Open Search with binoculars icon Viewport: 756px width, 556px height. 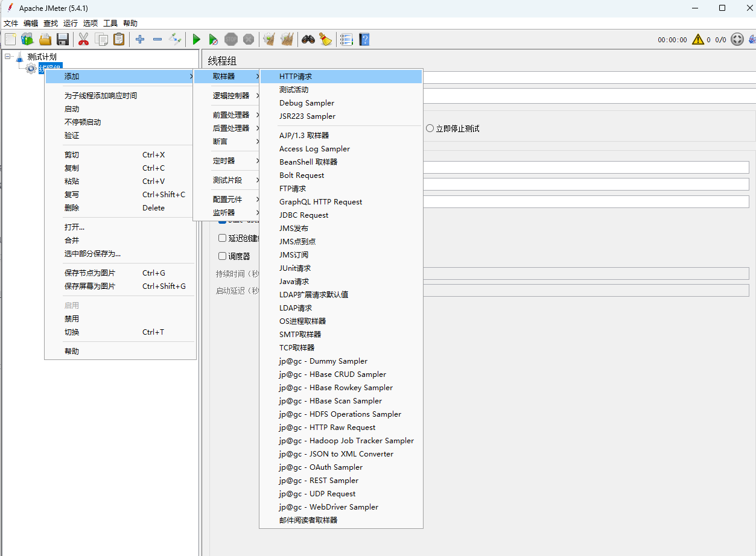click(308, 39)
